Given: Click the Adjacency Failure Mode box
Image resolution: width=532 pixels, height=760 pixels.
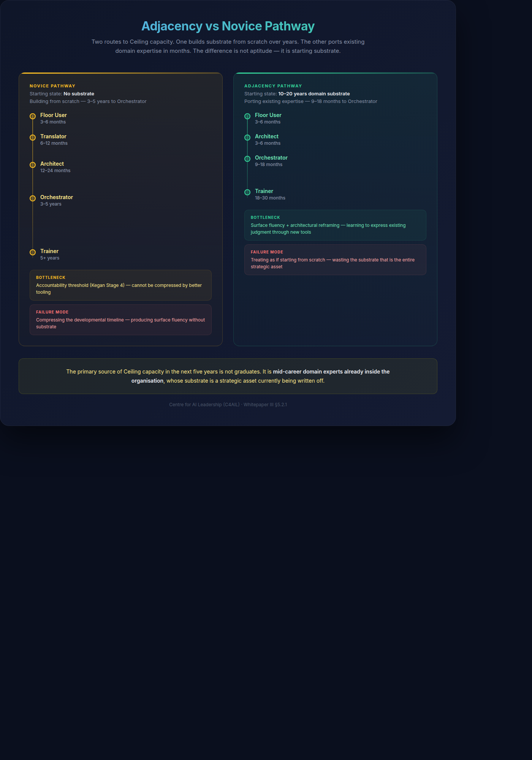Looking at the screenshot, I should pos(335,260).
